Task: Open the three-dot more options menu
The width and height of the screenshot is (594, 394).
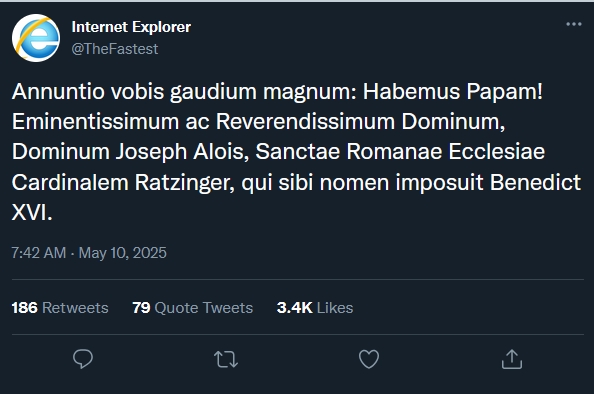Action: coord(574,24)
